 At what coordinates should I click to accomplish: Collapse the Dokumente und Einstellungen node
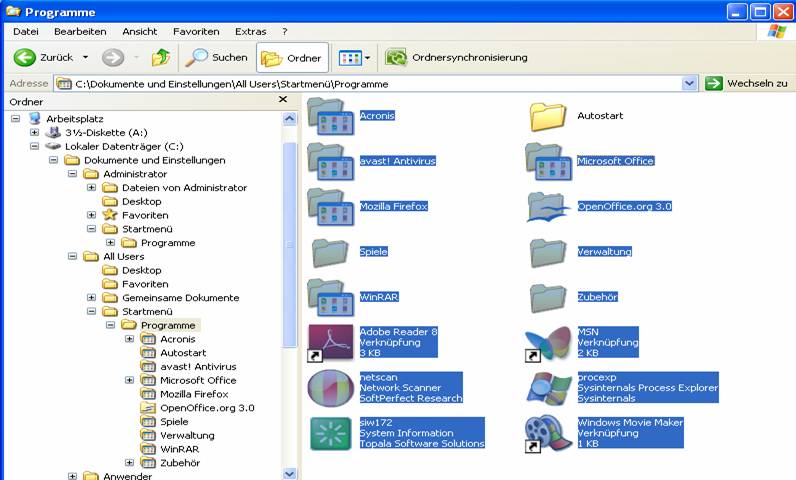click(x=53, y=160)
